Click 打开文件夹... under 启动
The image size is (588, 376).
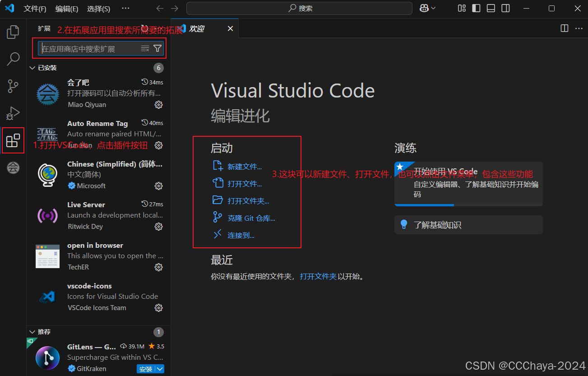248,201
